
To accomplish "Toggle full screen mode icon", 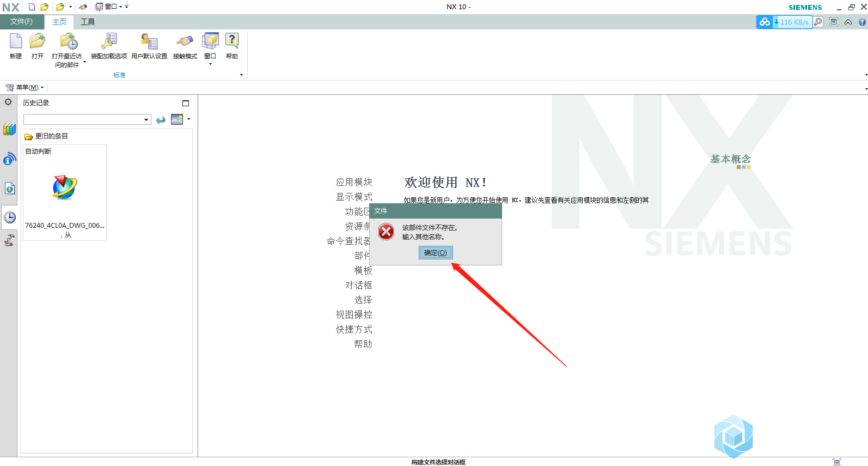I will click(x=833, y=22).
